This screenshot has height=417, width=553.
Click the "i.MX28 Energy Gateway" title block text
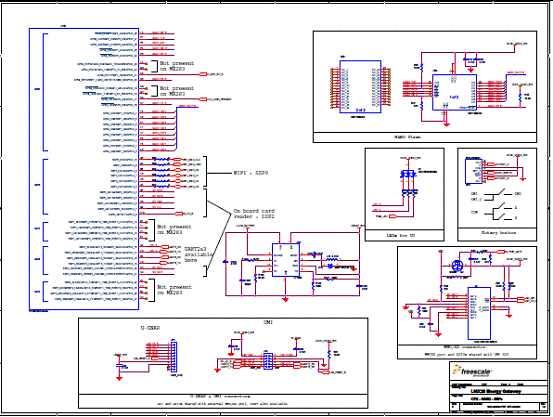pyautogui.click(x=496, y=391)
